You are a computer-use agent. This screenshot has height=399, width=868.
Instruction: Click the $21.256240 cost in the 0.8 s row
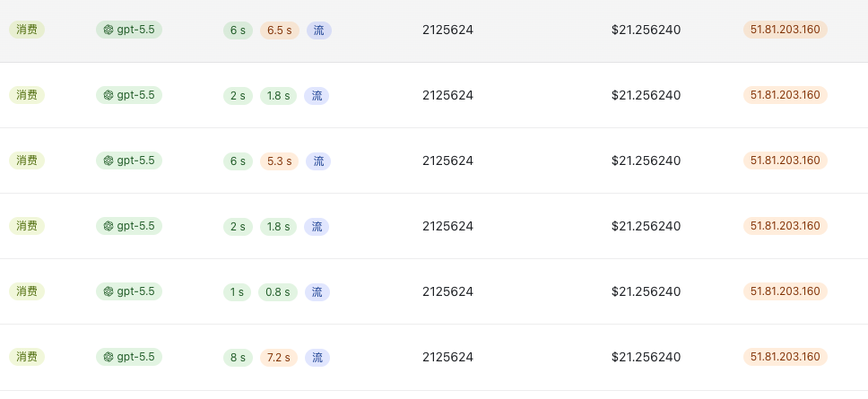tap(646, 291)
